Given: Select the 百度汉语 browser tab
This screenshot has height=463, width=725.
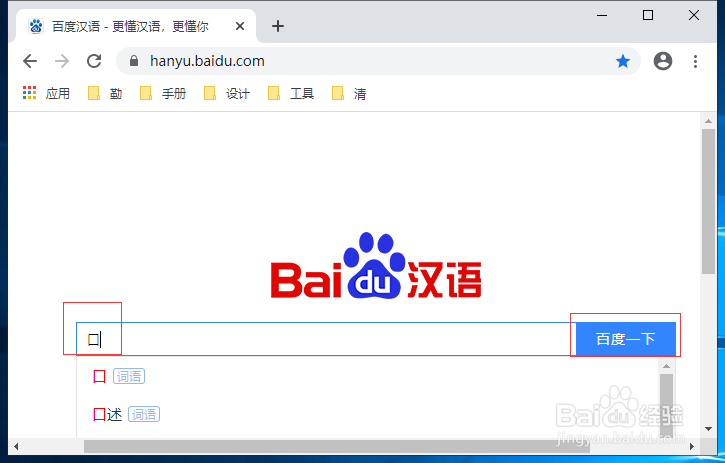Looking at the screenshot, I should coord(136,26).
